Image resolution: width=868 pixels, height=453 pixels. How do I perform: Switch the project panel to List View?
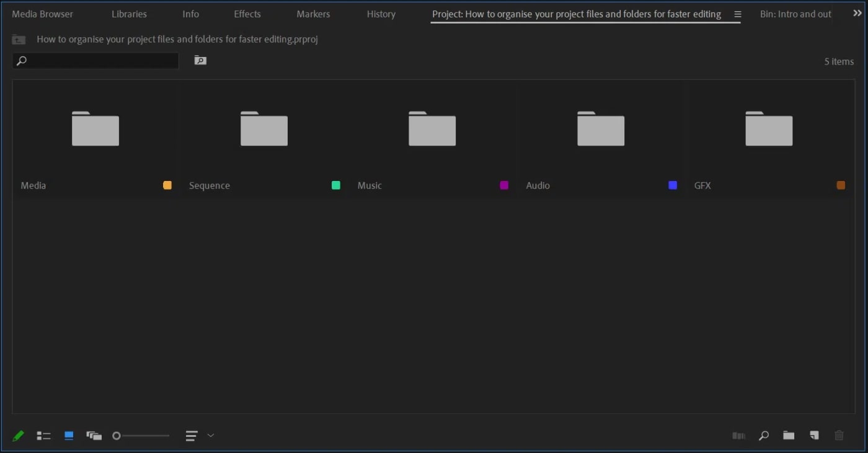43,436
